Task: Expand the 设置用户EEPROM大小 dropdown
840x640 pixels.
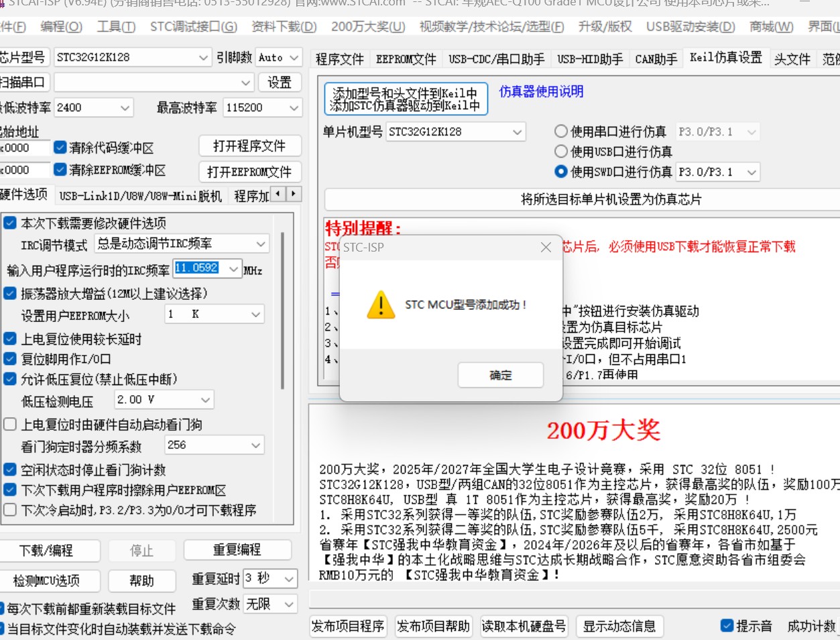Action: coord(255,314)
